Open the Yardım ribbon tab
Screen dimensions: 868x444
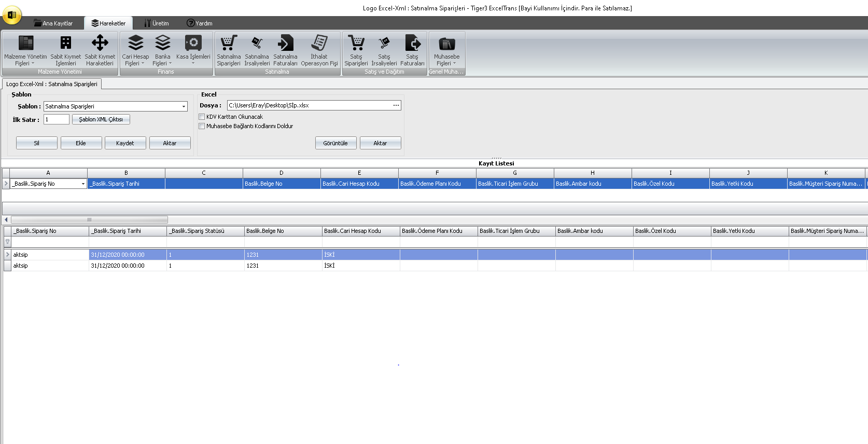[x=200, y=23]
